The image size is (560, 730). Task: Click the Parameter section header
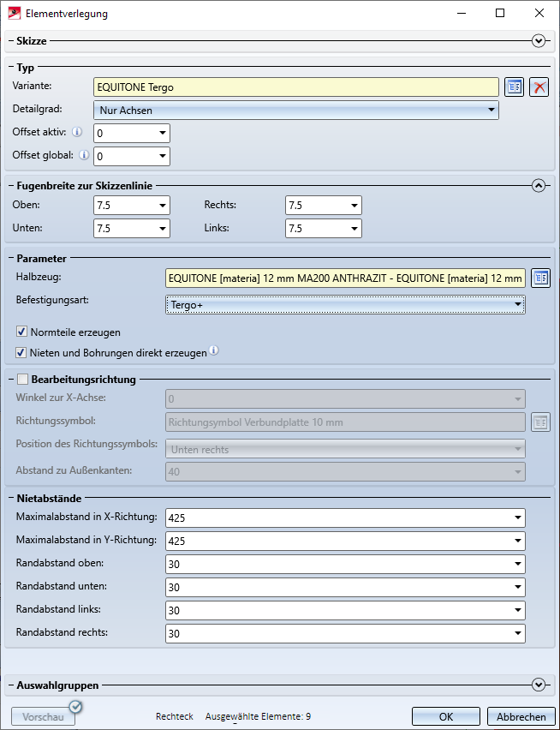click(x=41, y=259)
